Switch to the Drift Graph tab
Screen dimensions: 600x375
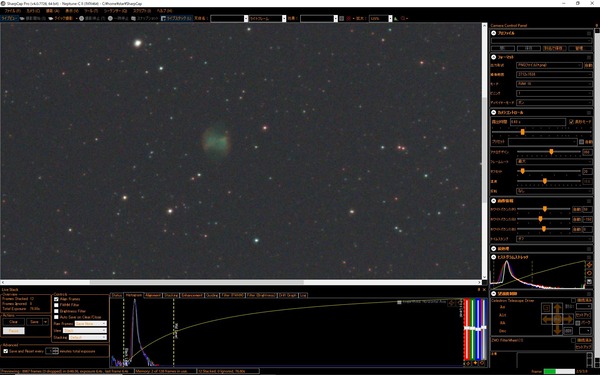click(288, 295)
